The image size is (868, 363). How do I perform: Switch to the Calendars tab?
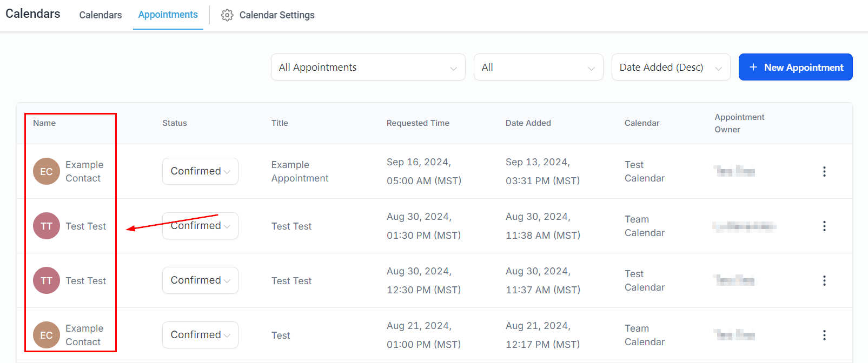(101, 15)
